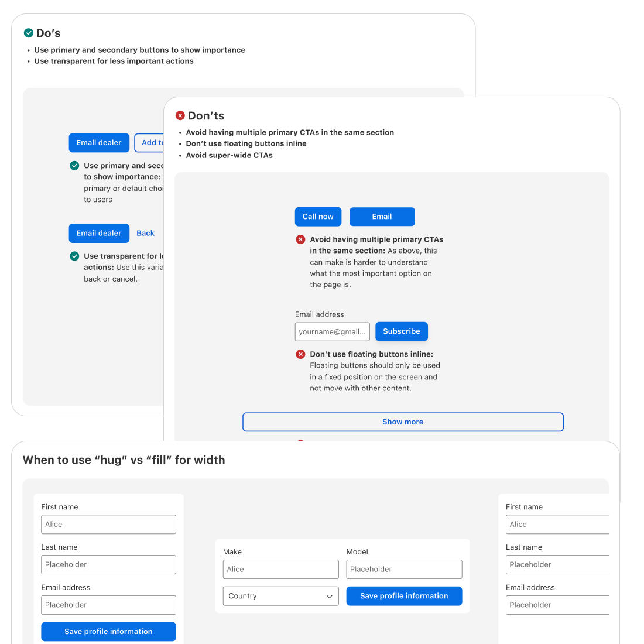Click the Make input field
The width and height of the screenshot is (644, 644).
(281, 569)
